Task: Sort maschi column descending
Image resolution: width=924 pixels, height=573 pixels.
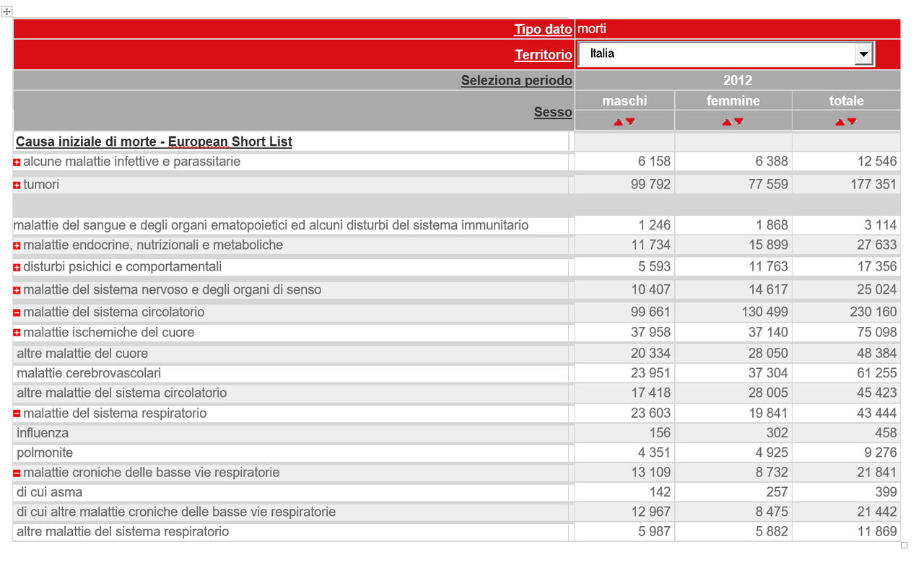Action: click(x=630, y=122)
